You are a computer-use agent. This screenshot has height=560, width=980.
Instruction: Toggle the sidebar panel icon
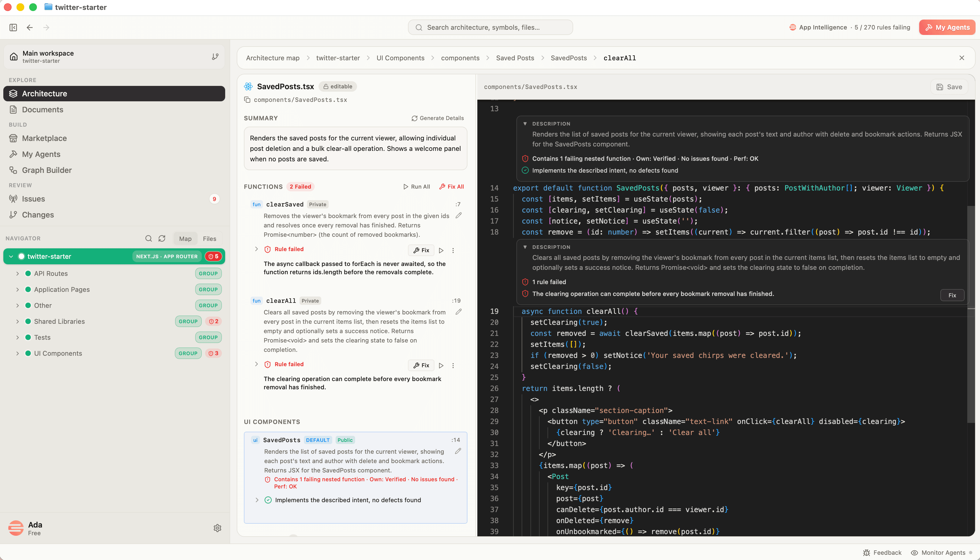(x=13, y=27)
